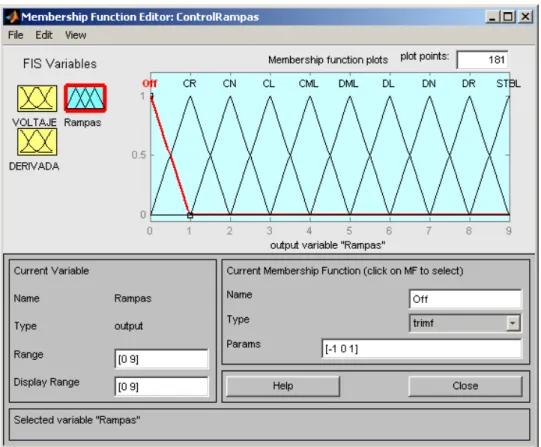Select the DERIVADA input variable icon
The height and width of the screenshot is (447, 541).
coord(37,142)
